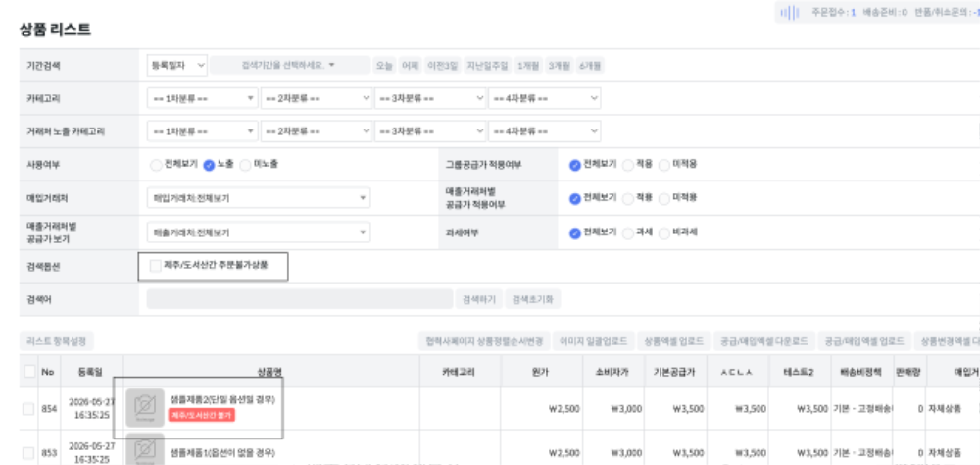
Task: Choose 적용 for 그룹공급가 적용여부
Action: (x=628, y=165)
